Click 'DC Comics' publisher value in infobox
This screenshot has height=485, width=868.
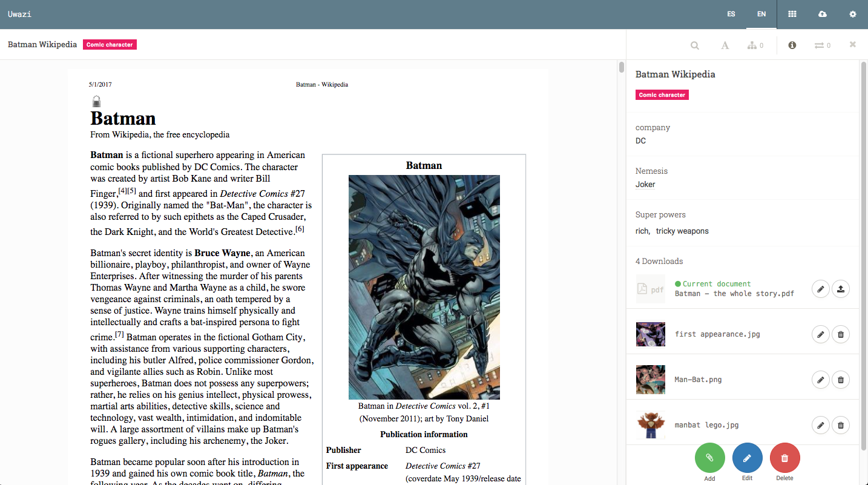point(426,450)
